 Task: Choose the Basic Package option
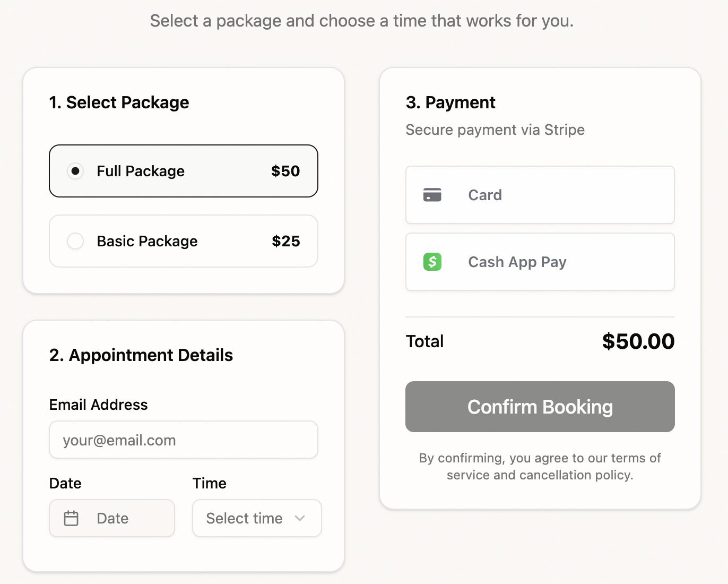75,241
